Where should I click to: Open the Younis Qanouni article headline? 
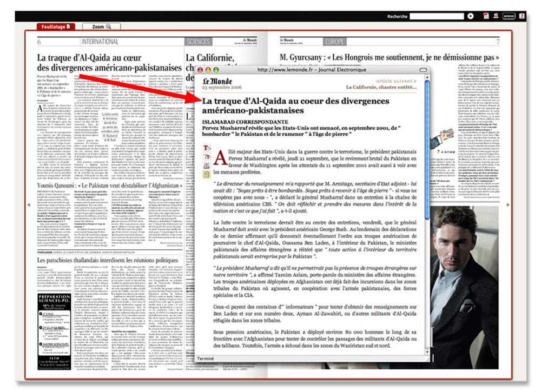(109, 185)
